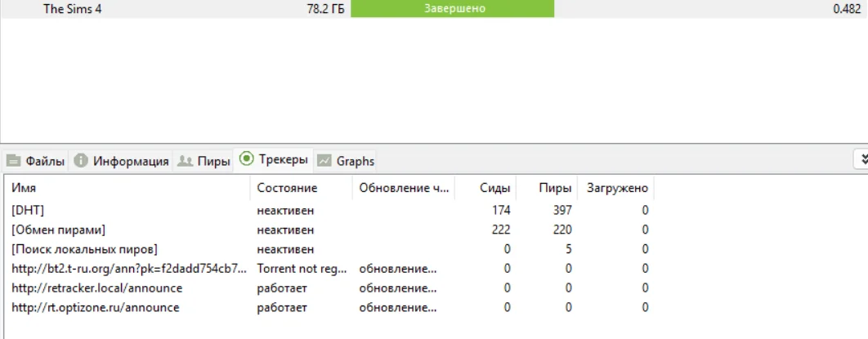The width and height of the screenshot is (868, 339).
Task: Click the green circle icon beside Трекеры
Action: click(x=246, y=159)
